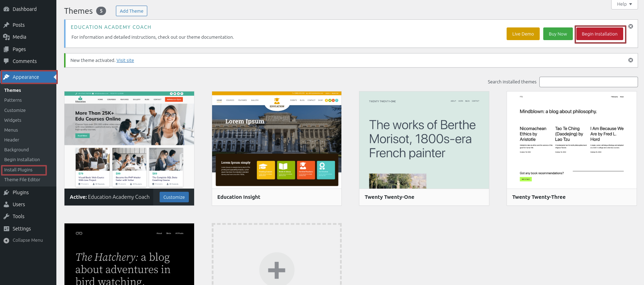Click the Appearance paintbrush icon
Image resolution: width=644 pixels, height=285 pixels.
coord(6,77)
